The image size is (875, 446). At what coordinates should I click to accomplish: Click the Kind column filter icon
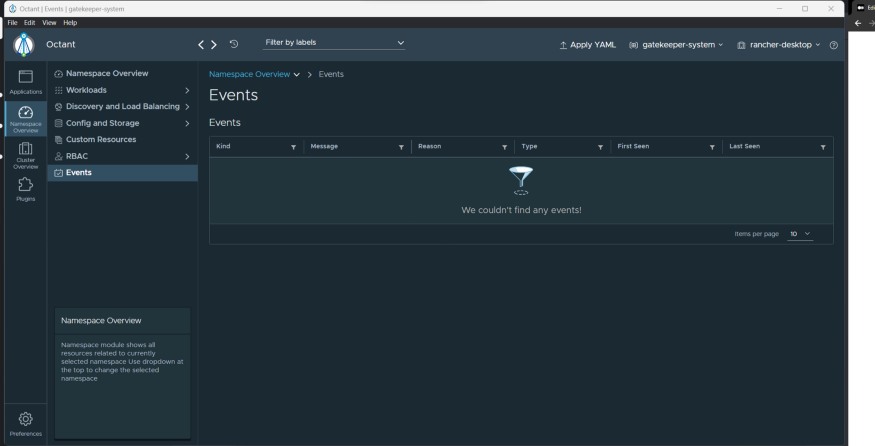[x=293, y=147]
